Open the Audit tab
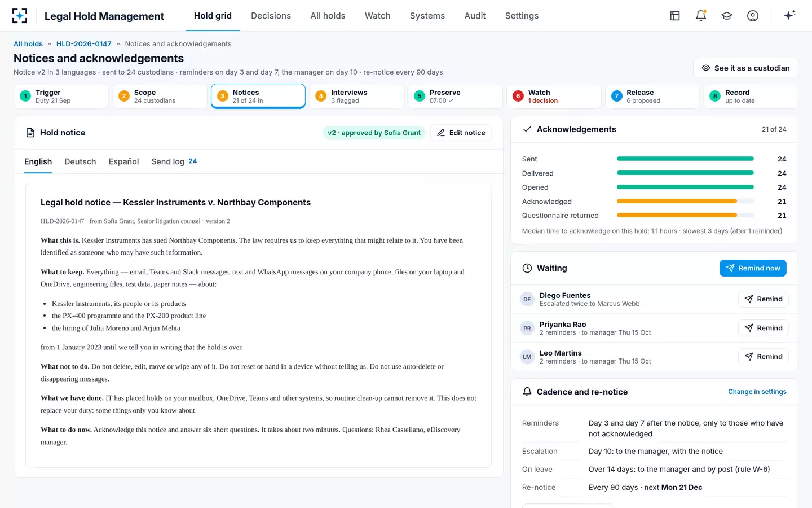This screenshot has width=812, height=508. coord(475,16)
